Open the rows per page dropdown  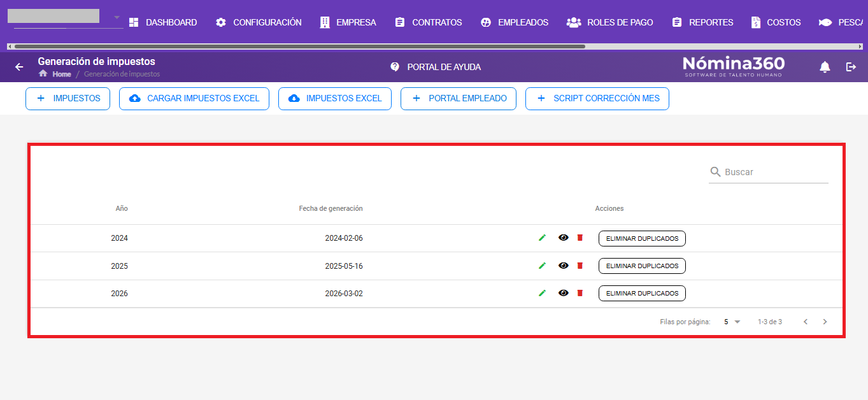pyautogui.click(x=732, y=322)
